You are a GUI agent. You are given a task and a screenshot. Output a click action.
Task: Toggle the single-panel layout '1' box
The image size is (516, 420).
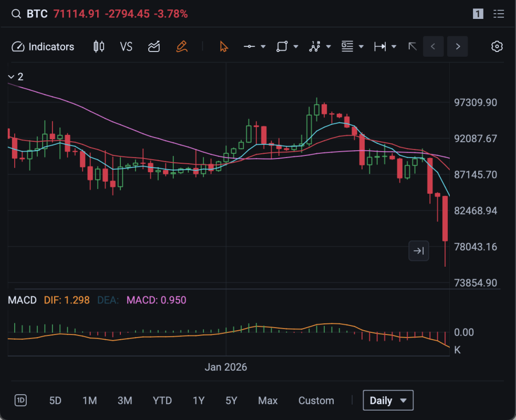(478, 14)
